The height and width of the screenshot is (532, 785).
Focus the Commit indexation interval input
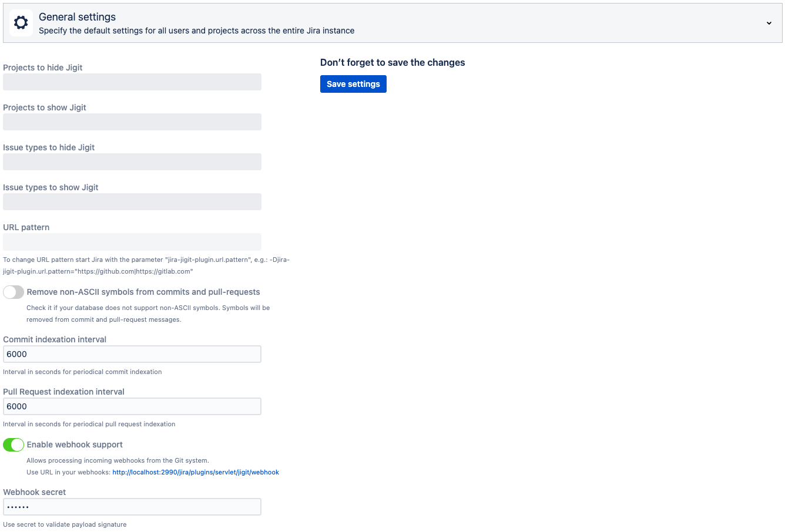pyautogui.click(x=132, y=354)
